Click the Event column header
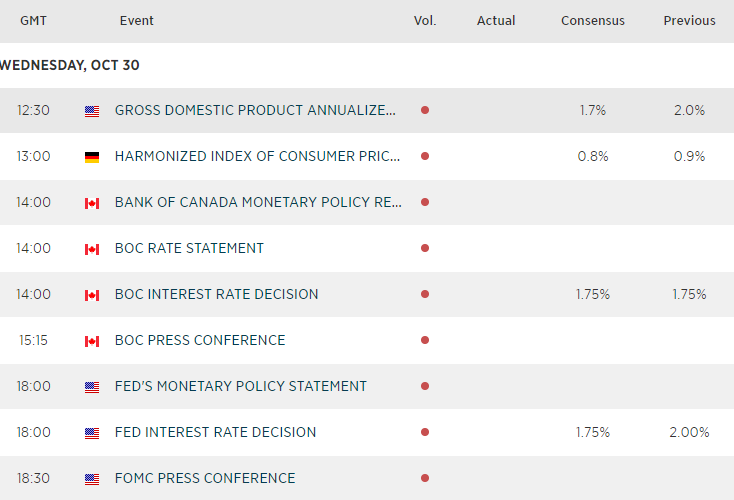This screenshot has width=734, height=500. tap(137, 21)
